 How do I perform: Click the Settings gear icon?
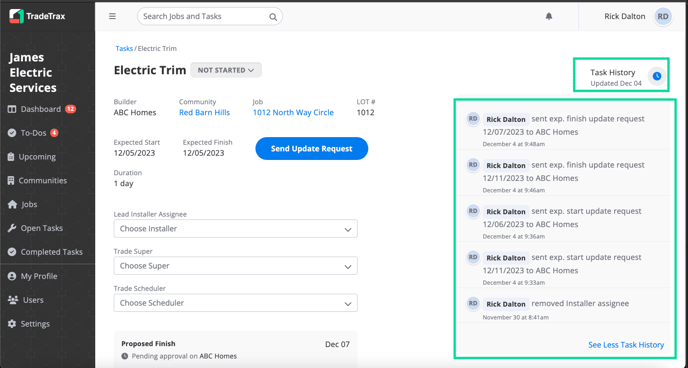coord(12,324)
